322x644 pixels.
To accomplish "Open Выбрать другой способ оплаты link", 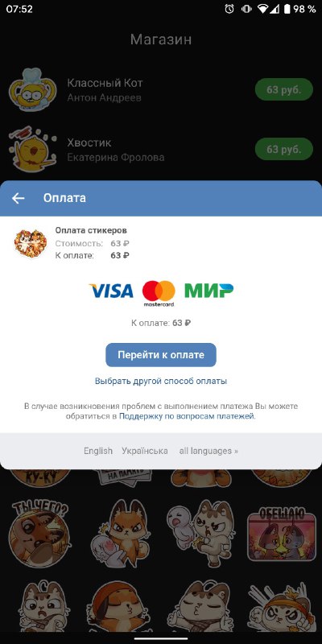I will pyautogui.click(x=161, y=381).
